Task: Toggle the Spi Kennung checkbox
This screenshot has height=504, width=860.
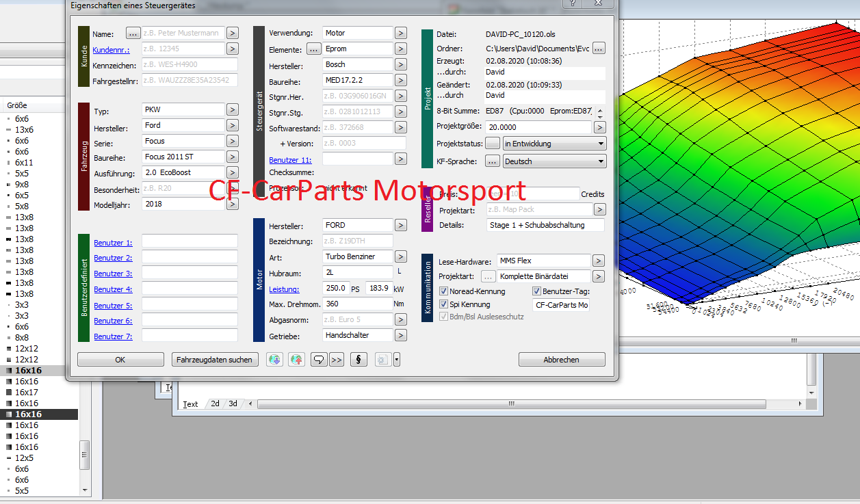Action: point(444,304)
